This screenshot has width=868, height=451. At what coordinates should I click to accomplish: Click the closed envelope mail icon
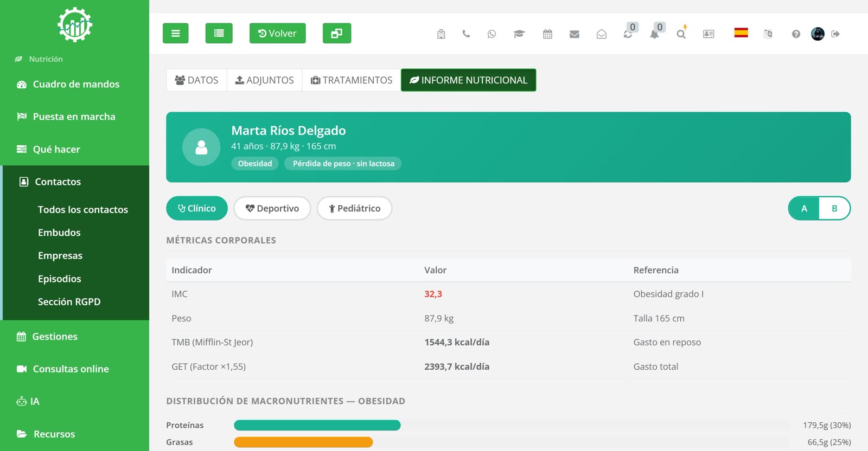click(x=575, y=34)
